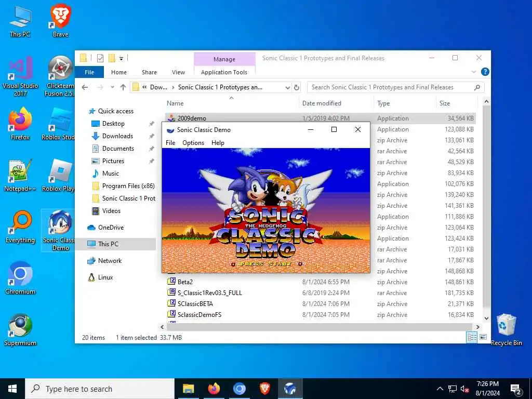This screenshot has height=399, width=532.
Task: Click File Explorer icon in taskbar
Action: click(188, 389)
